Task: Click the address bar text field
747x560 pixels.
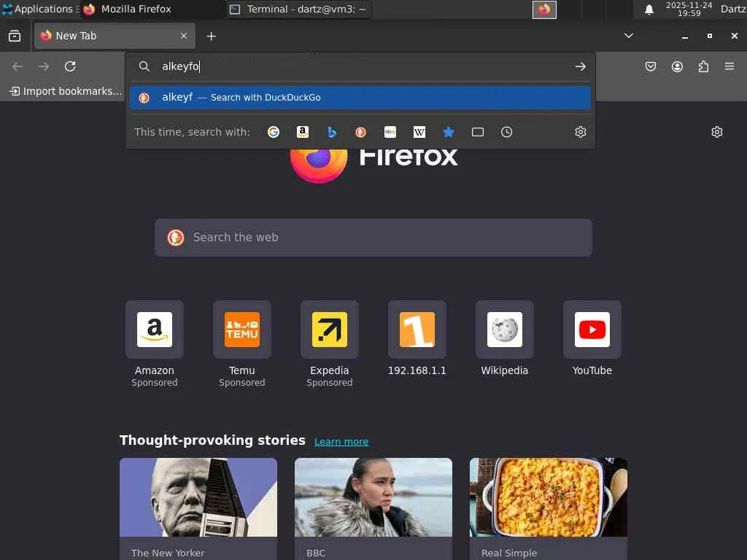Action: [362, 66]
